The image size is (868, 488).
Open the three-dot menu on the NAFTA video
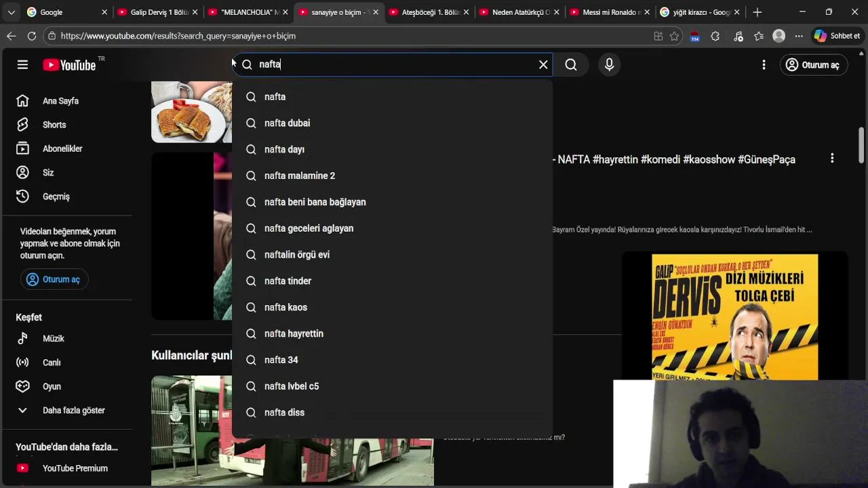pyautogui.click(x=832, y=158)
